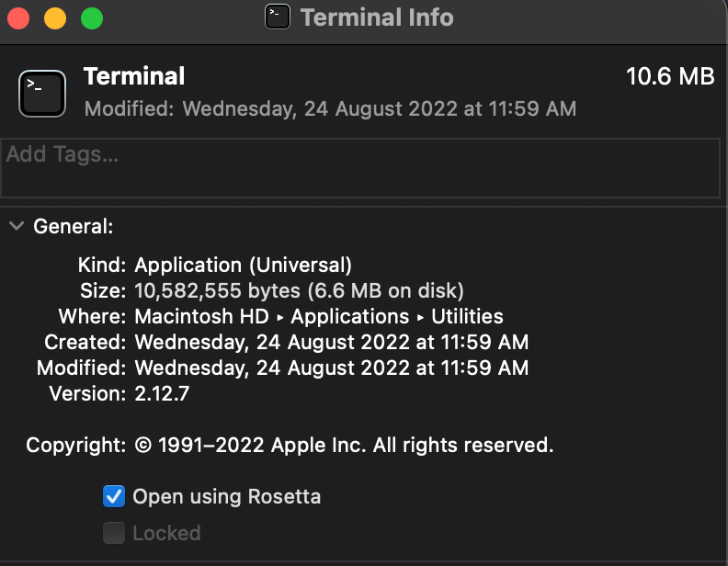Toggle the Locked checkbox

point(114,533)
